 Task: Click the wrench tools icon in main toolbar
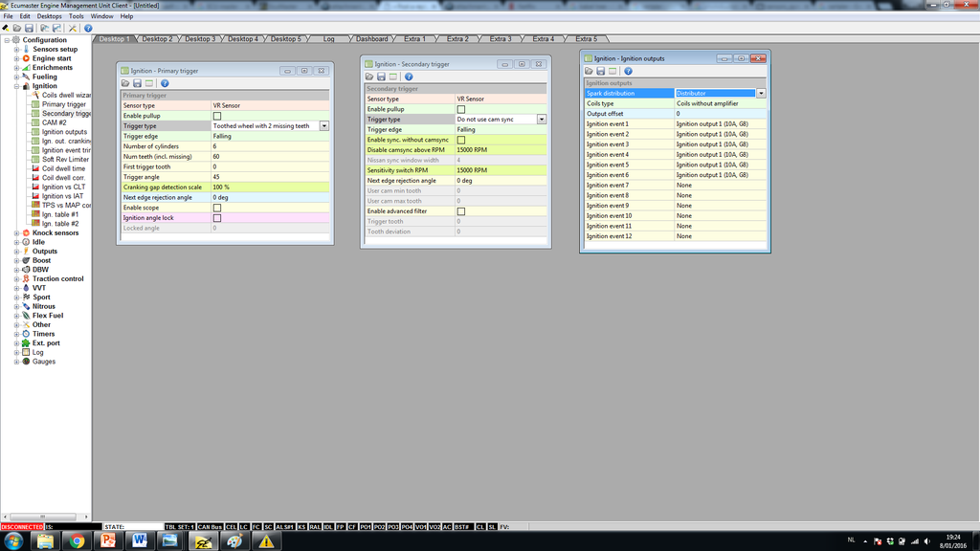tap(73, 28)
